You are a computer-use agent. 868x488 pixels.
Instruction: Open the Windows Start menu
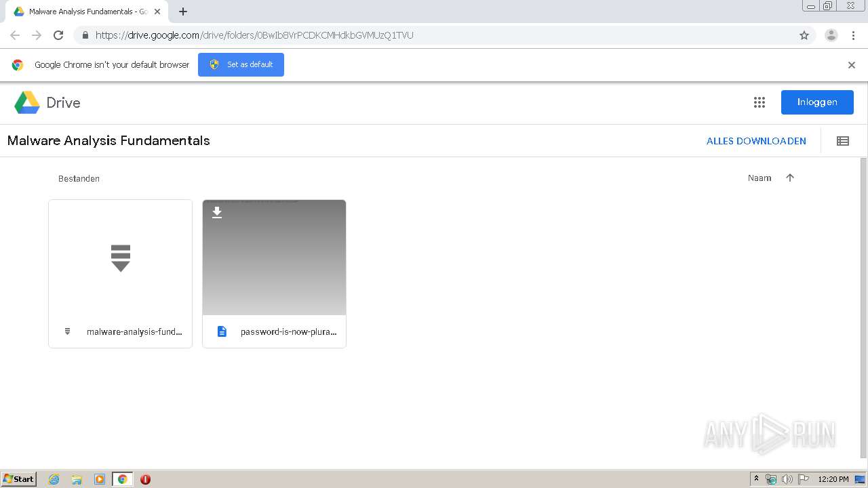click(19, 479)
